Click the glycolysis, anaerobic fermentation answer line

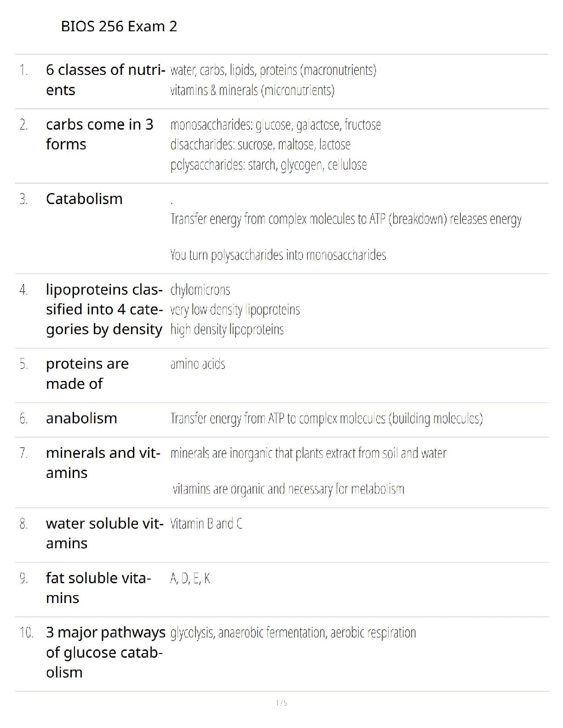click(293, 633)
